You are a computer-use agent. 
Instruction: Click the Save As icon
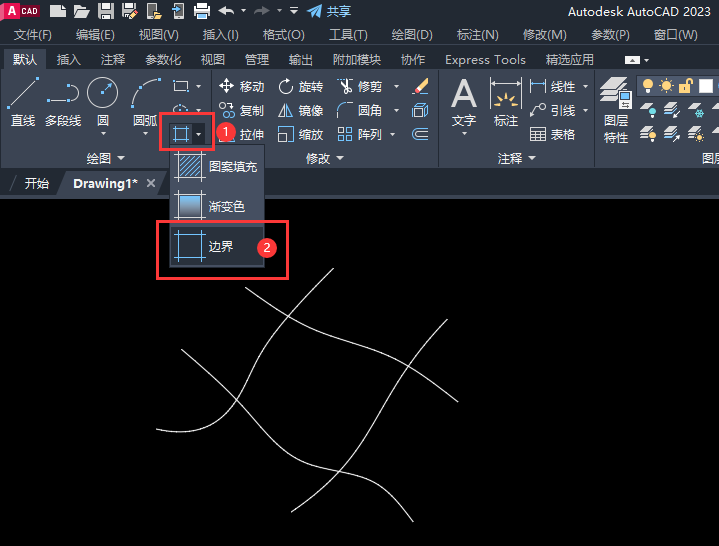click(130, 11)
